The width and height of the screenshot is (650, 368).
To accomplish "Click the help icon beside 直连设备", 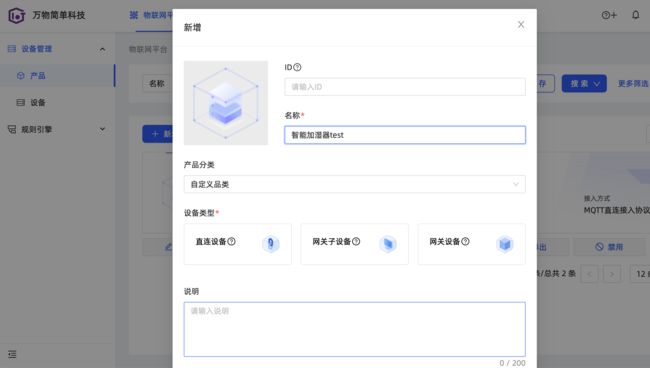I will tap(231, 241).
